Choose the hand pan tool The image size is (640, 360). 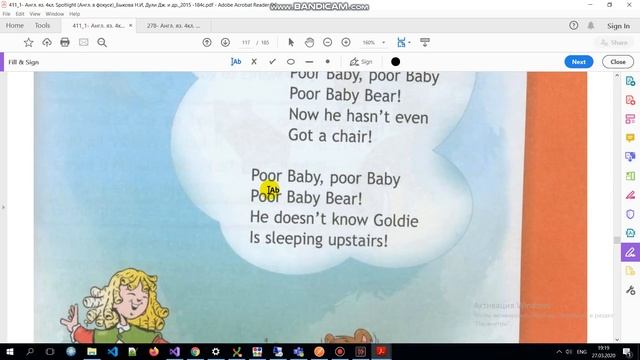tap(309, 42)
